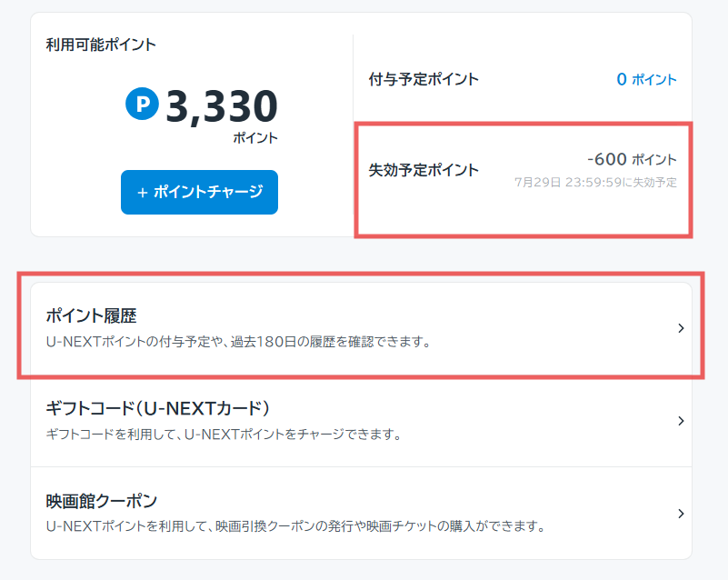This screenshot has width=728, height=580.
Task: Click the 付与予定ポイント label
Action: tap(424, 79)
